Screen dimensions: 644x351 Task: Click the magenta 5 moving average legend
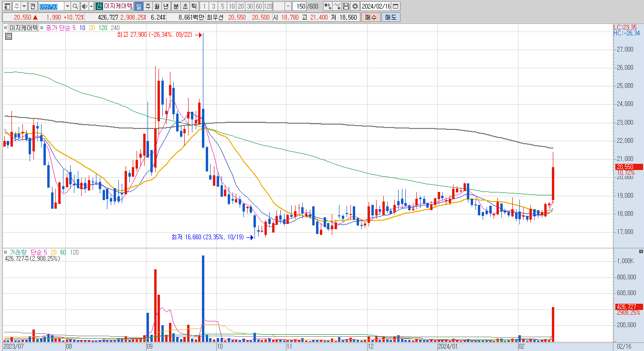74,28
